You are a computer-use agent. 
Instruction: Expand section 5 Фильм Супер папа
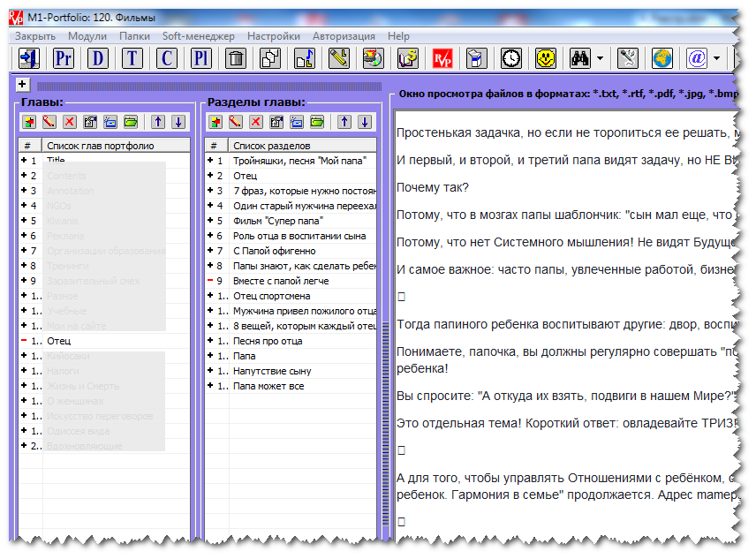point(210,220)
